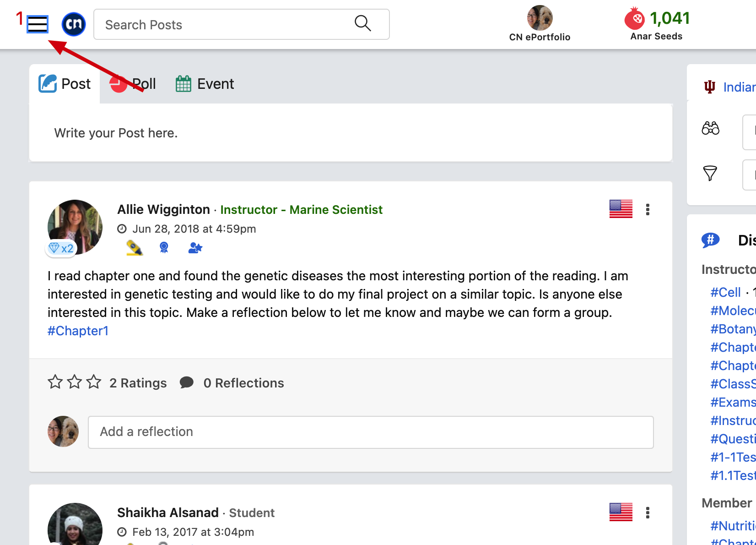Select the Post tab
Screen dimensions: 756x545
point(65,84)
